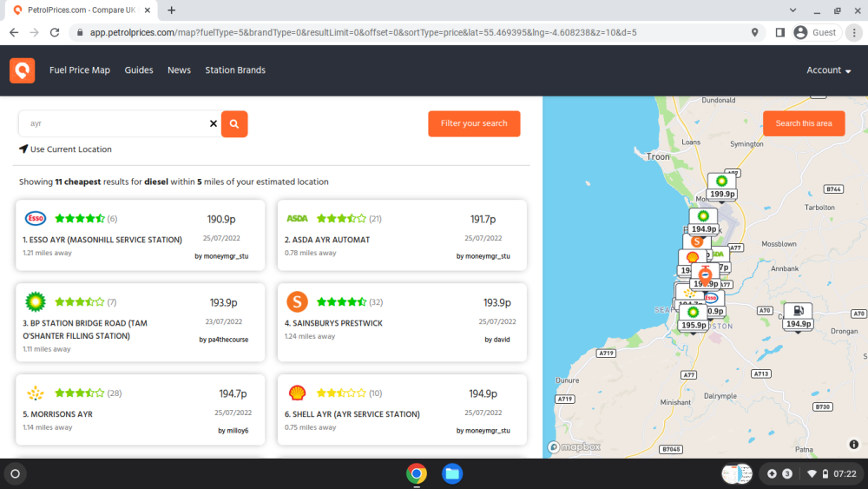Click the 191.7p price on ASDA card
This screenshot has width=868, height=489.
pyautogui.click(x=483, y=219)
